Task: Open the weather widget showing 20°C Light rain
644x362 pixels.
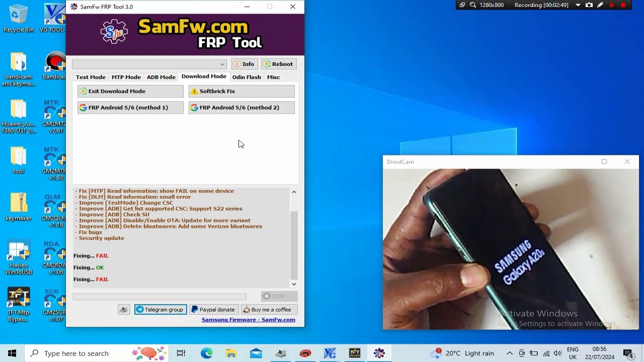Action: 462,353
